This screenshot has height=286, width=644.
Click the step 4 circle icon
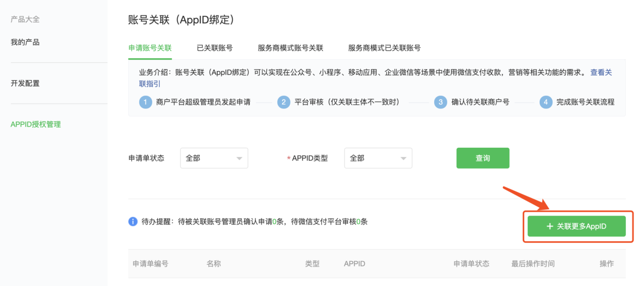coord(546,102)
